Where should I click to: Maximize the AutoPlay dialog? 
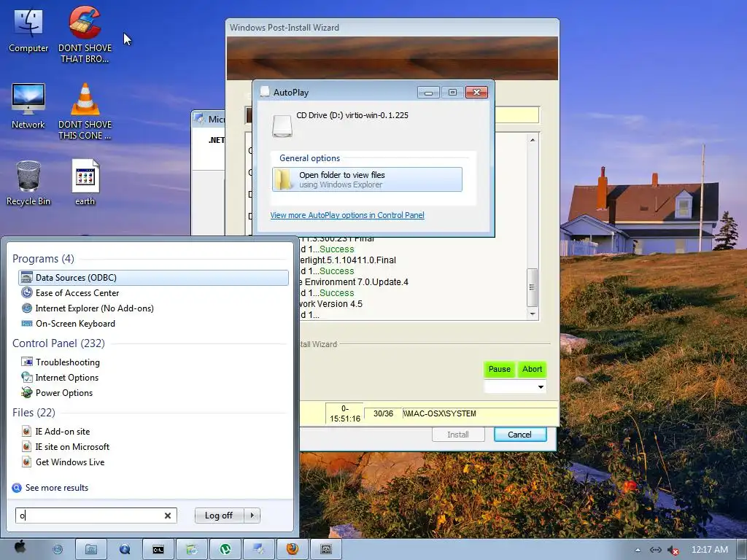click(x=452, y=93)
